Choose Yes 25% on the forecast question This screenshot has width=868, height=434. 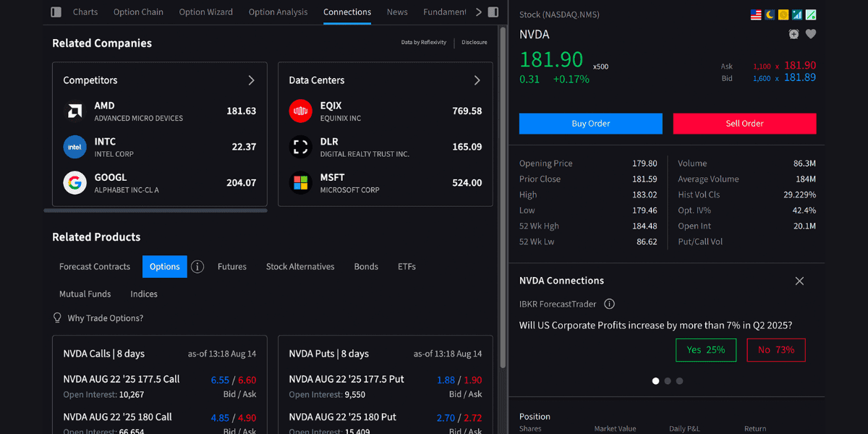point(705,350)
